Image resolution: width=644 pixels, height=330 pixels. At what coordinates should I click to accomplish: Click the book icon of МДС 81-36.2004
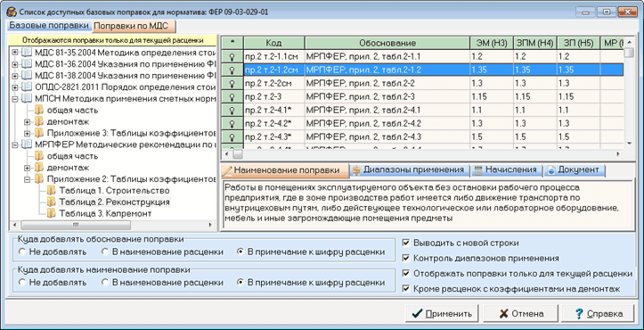[x=27, y=64]
